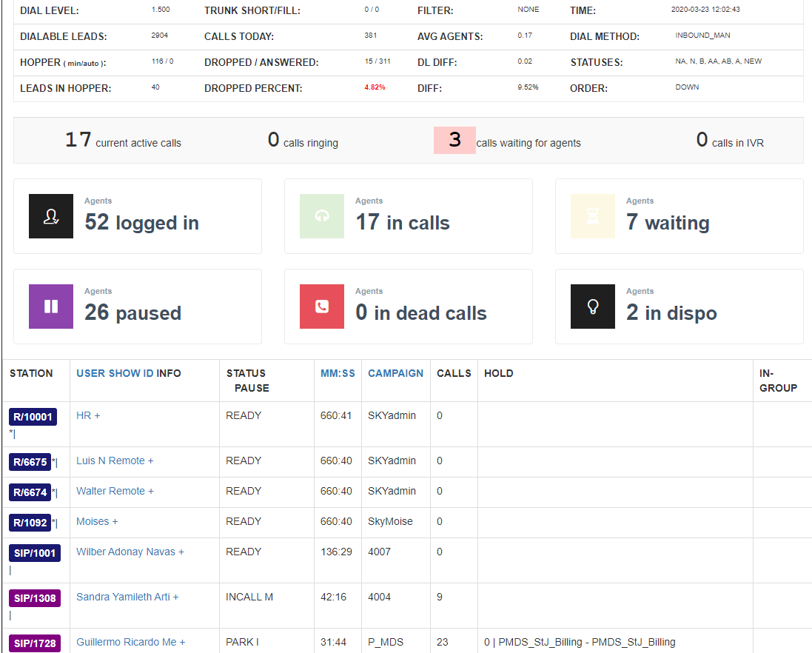This screenshot has height=653, width=812.
Task: Click the 0 calls ringing count
Action: (273, 139)
